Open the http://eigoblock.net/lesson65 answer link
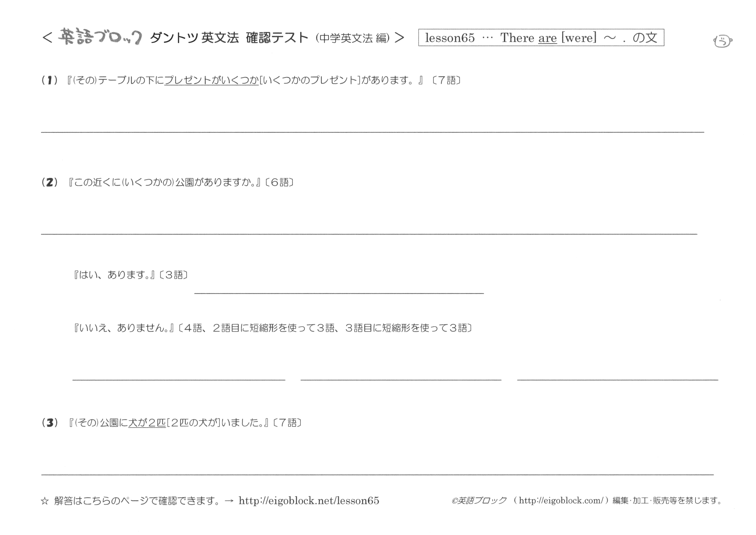The width and height of the screenshot is (756, 535). pos(309,501)
